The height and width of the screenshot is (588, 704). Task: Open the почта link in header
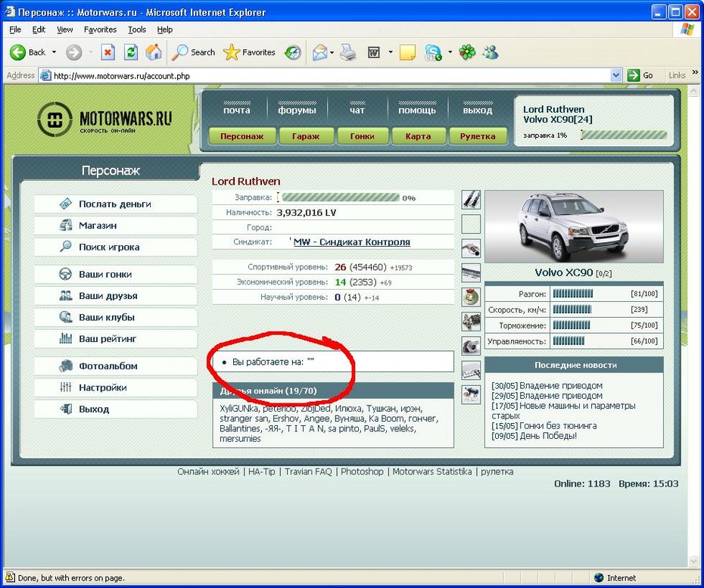click(237, 110)
